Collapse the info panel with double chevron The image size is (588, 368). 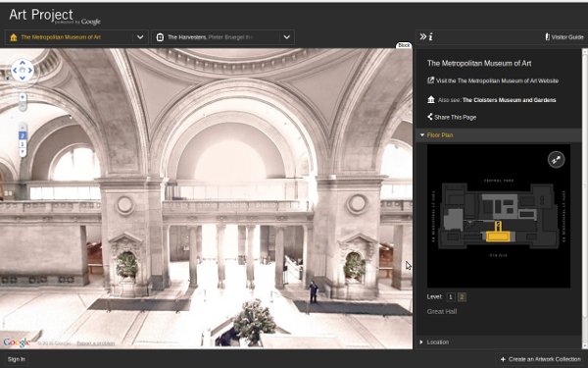423,36
